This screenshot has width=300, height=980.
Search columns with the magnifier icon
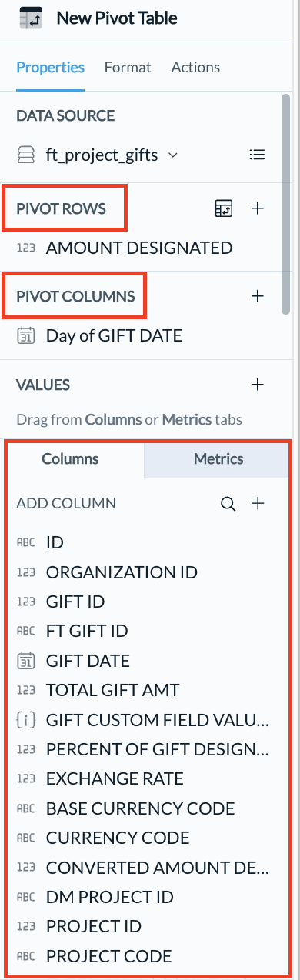[228, 504]
